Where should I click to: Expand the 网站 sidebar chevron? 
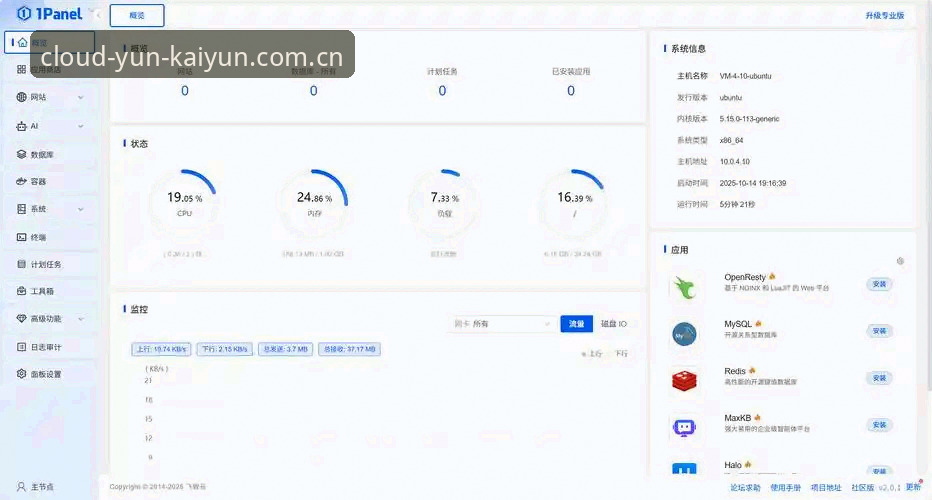click(81, 97)
